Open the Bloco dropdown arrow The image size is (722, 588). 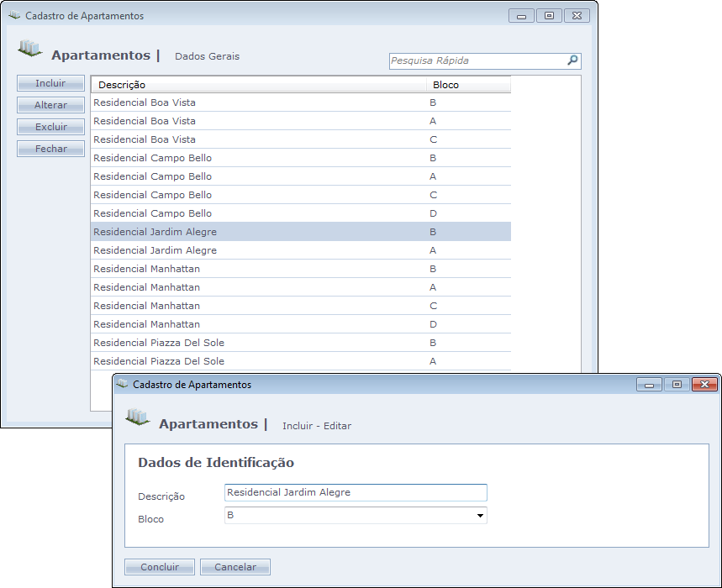pyautogui.click(x=480, y=516)
